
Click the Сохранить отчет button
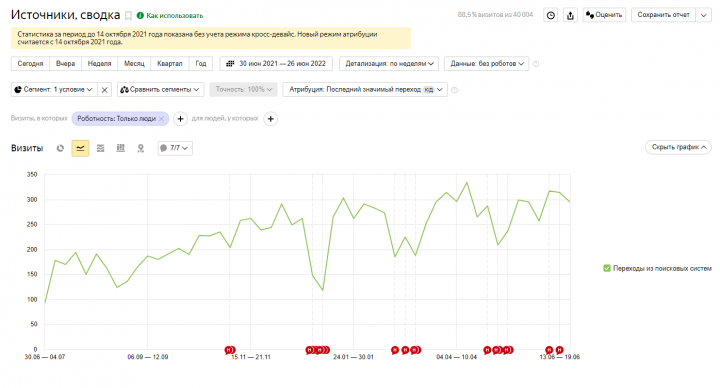pos(664,15)
